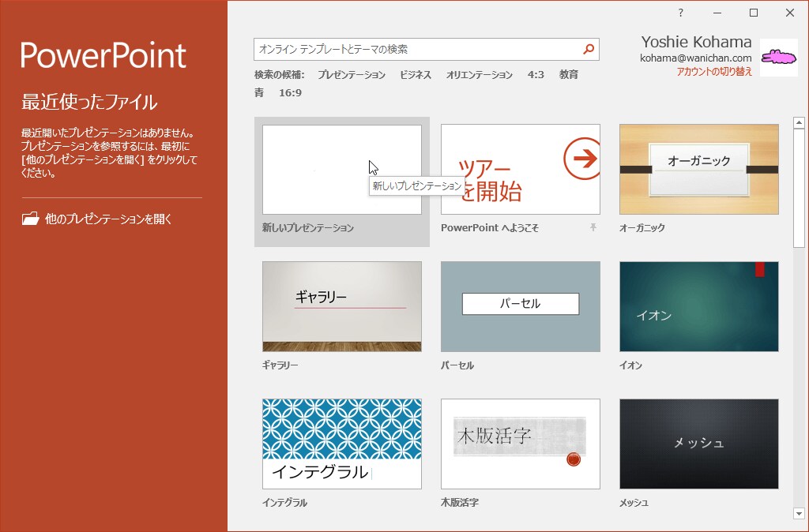The height and width of the screenshot is (532, 809).
Task: Click the folder icon for opening presentations
Action: [x=31, y=219]
